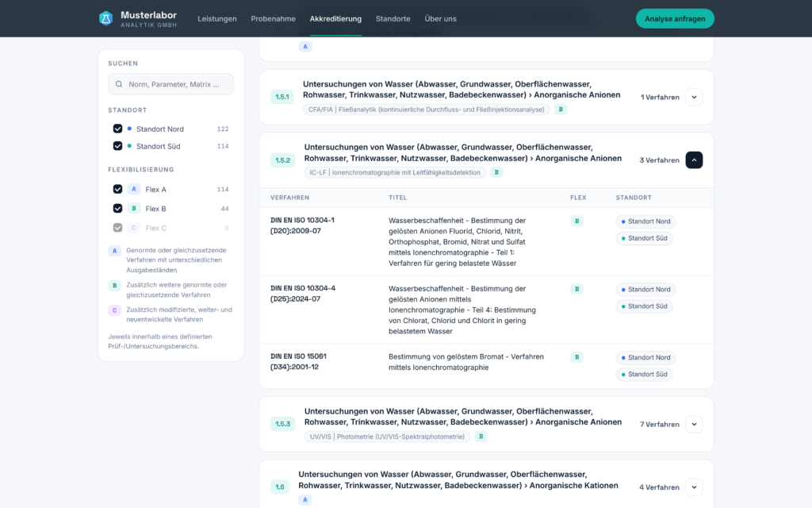
Task: Click the Standort Nord count 122
Action: pos(223,129)
